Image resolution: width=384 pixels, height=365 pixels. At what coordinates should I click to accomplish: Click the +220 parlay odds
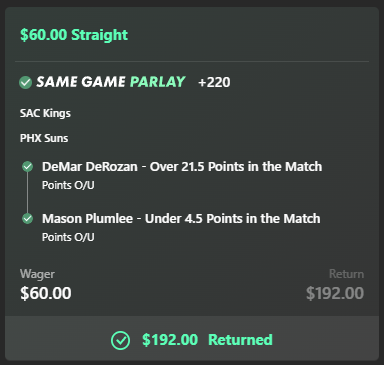click(x=214, y=82)
